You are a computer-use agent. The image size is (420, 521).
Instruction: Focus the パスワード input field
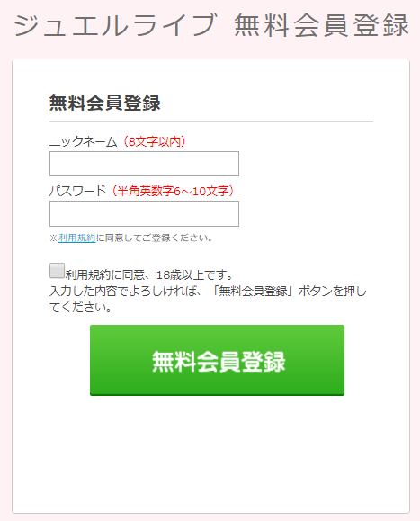(144, 213)
